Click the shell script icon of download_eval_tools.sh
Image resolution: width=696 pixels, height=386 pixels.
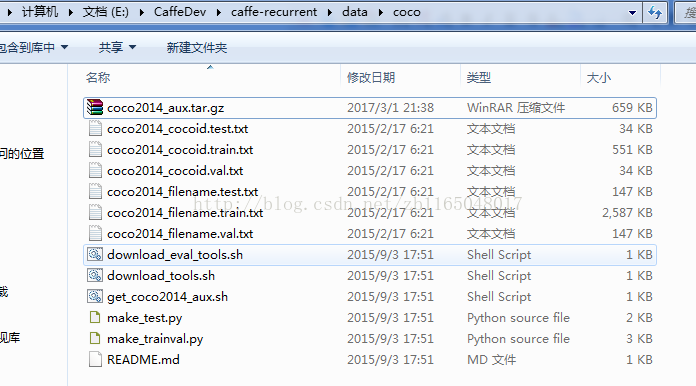point(95,254)
